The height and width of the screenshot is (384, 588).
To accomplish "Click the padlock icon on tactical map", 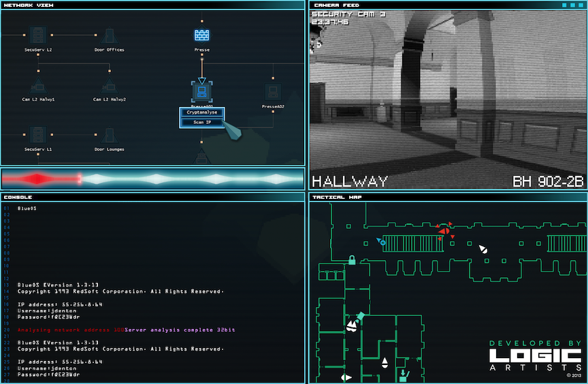I will [352, 259].
